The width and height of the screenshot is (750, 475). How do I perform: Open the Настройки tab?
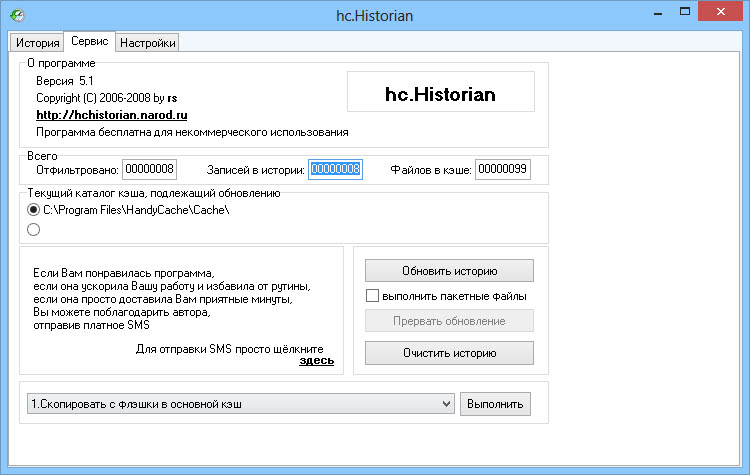(x=147, y=43)
